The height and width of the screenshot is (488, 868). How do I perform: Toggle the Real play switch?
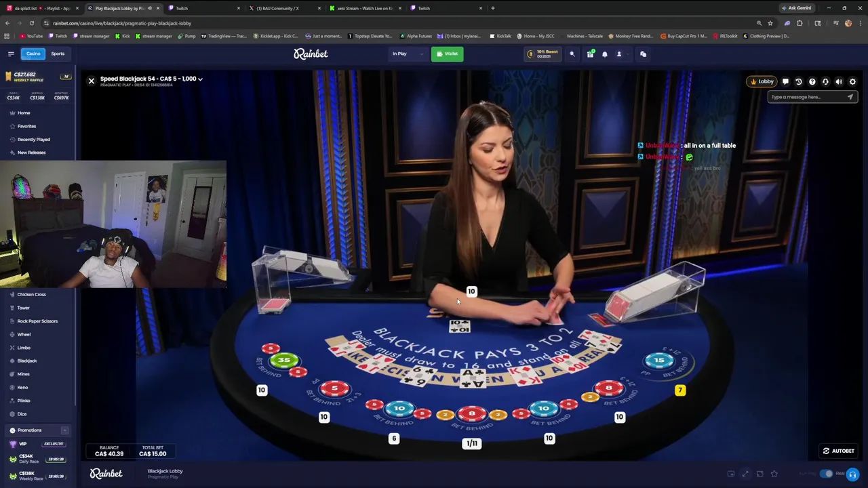coord(826,474)
